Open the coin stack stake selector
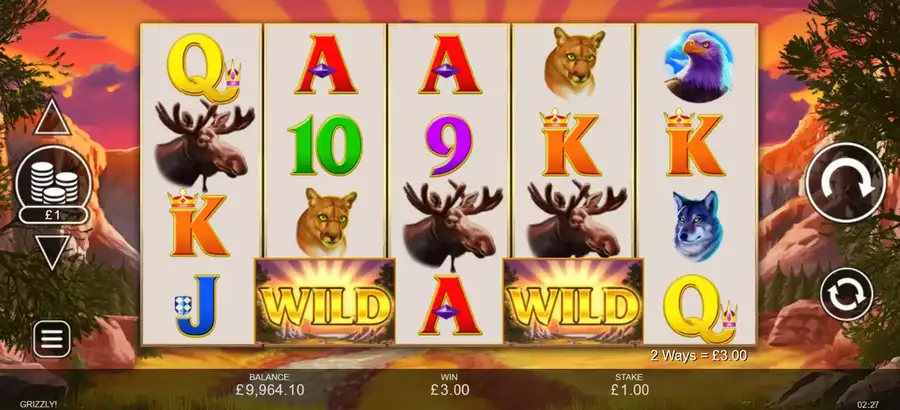The height and width of the screenshot is (410, 900). click(x=53, y=179)
